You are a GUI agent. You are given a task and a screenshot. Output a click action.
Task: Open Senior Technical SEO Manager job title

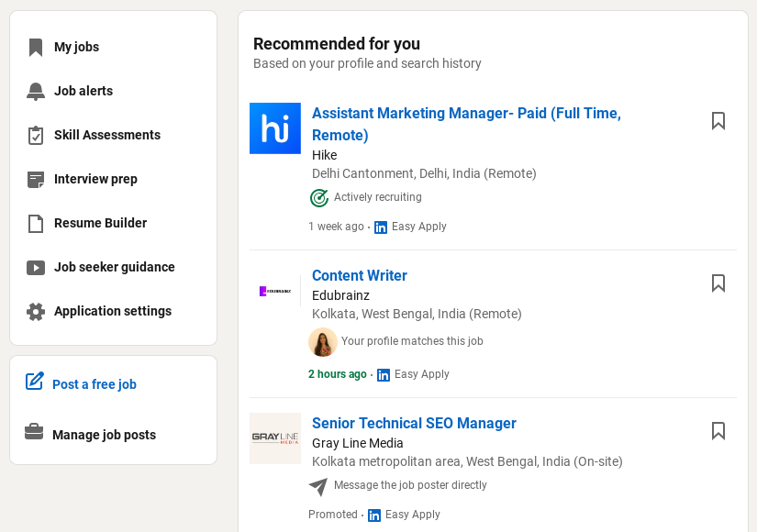[x=414, y=424]
